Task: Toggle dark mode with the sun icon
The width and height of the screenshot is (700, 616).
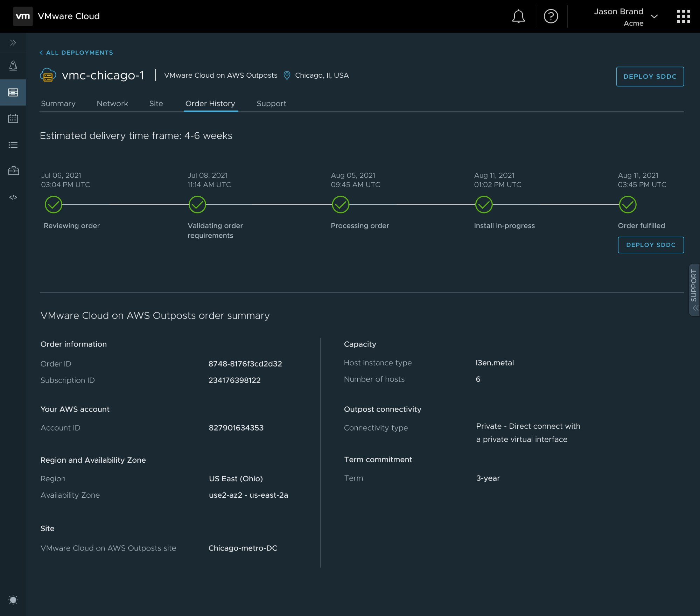Action: click(x=13, y=600)
